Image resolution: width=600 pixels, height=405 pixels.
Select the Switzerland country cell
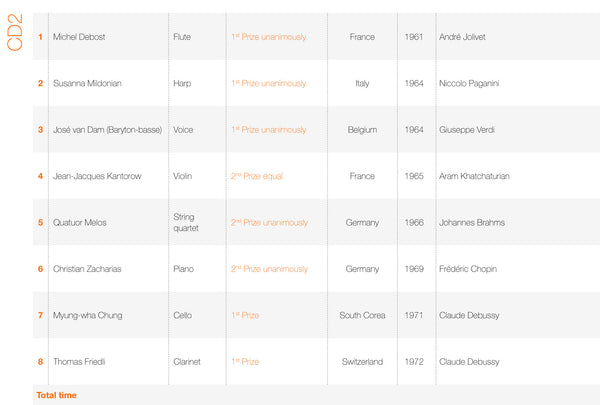click(362, 362)
